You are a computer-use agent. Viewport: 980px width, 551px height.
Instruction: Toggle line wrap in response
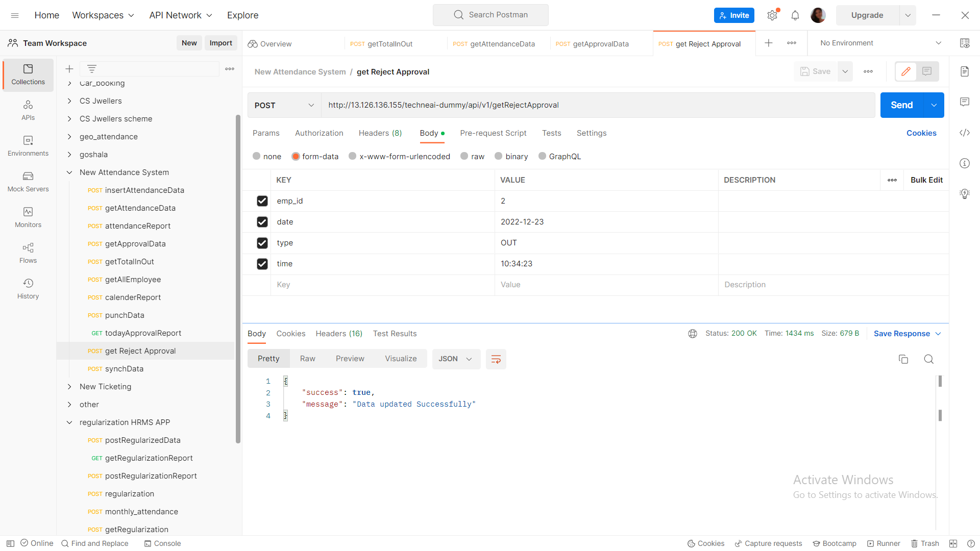(x=496, y=359)
